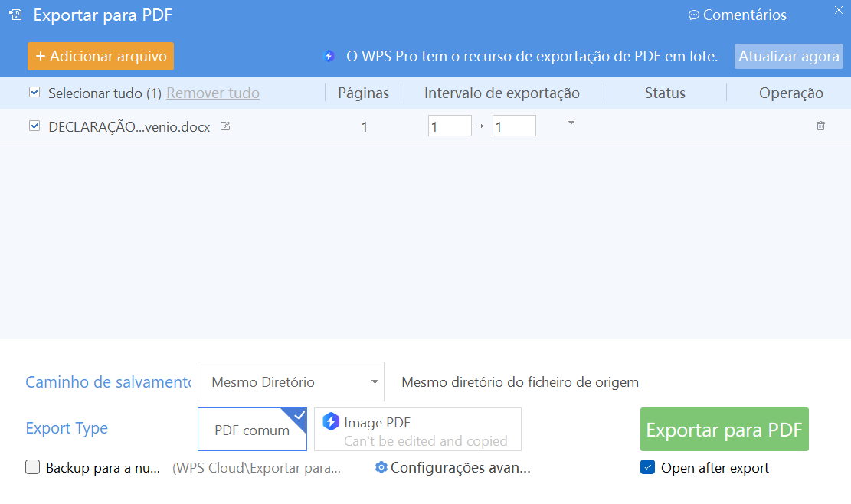Select the Image PDF export type
This screenshot has height=504, width=851.
417,429
